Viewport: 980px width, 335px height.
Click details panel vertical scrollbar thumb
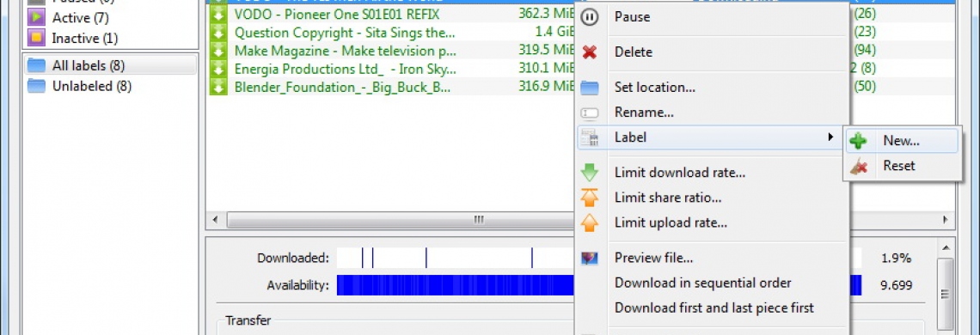click(946, 295)
